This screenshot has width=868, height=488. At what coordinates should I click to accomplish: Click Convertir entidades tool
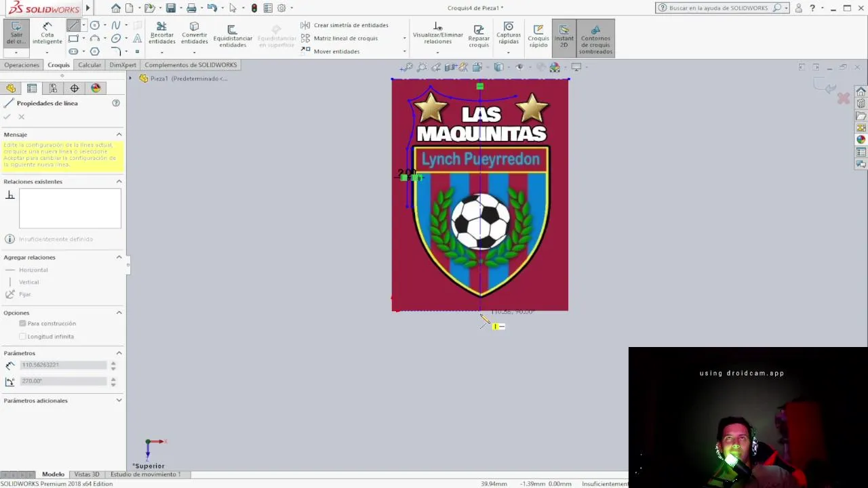(194, 33)
